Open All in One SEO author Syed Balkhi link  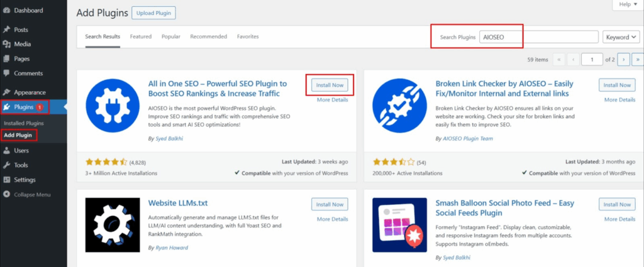[x=169, y=139]
